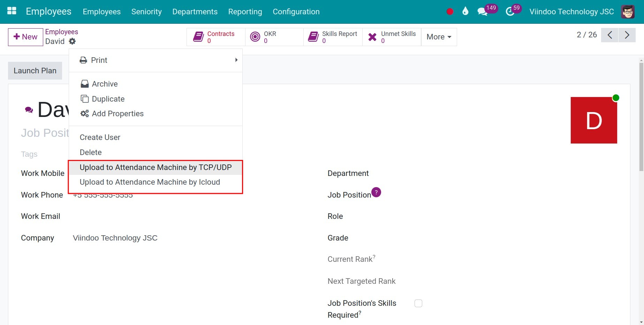
Task: Toggle the green online status indicator on avatar
Action: [616, 98]
